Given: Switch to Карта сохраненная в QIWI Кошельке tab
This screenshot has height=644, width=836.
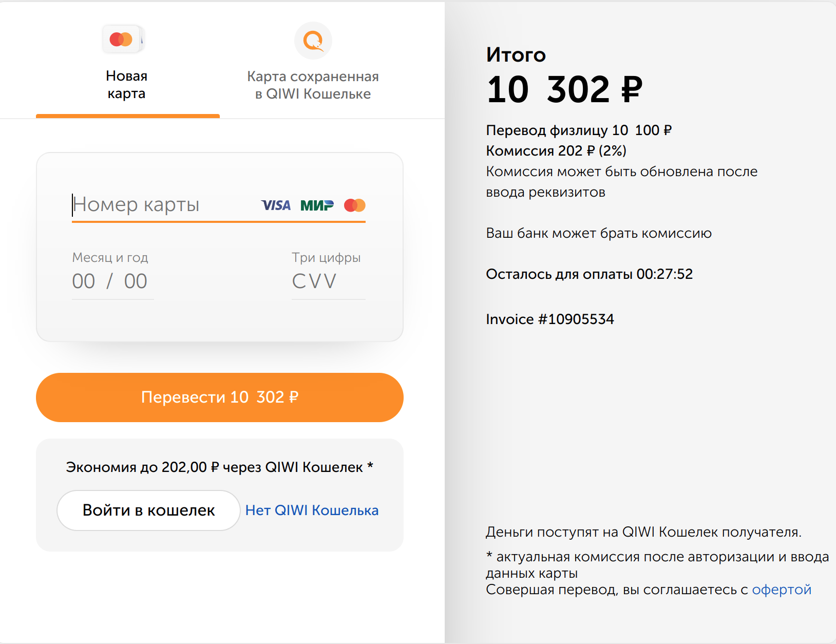Looking at the screenshot, I should (x=313, y=85).
